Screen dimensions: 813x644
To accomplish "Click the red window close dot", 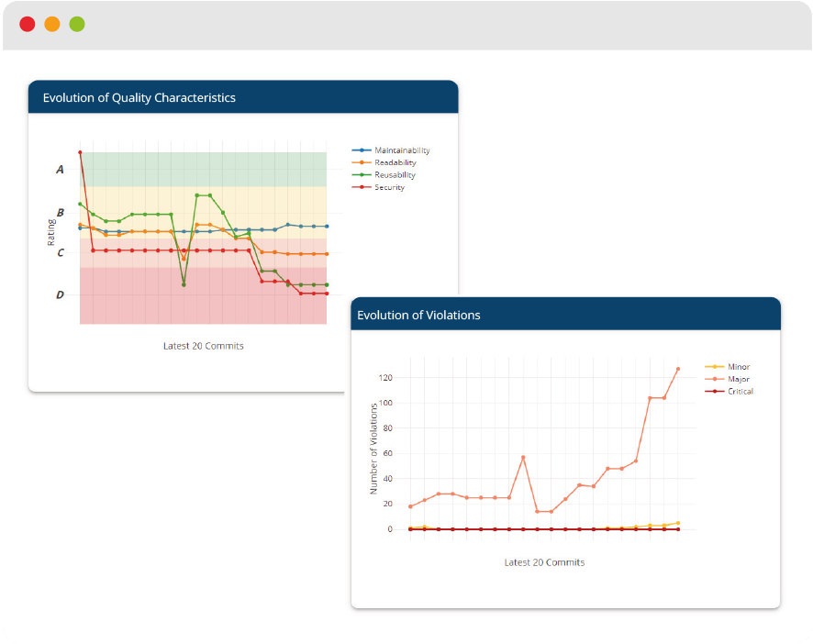I will pos(28,25).
